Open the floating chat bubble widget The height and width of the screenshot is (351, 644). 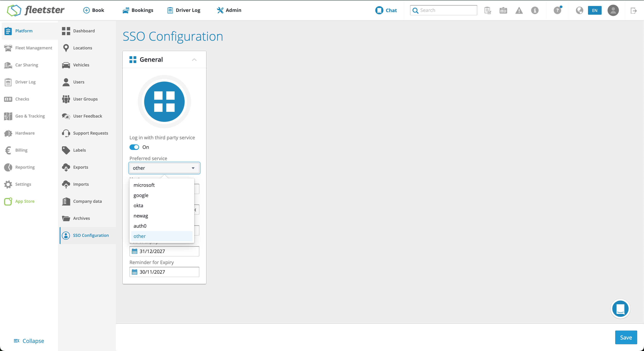tap(620, 308)
